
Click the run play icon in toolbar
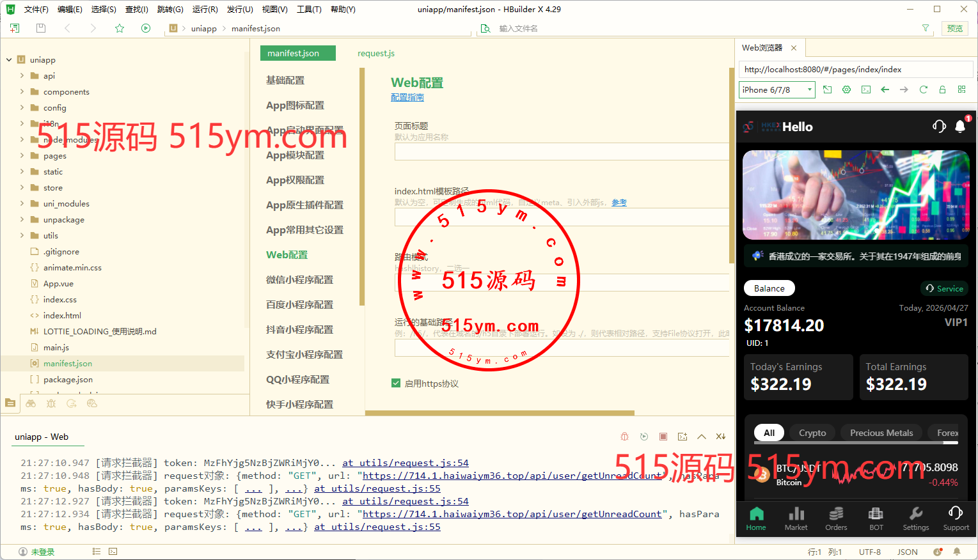(146, 28)
